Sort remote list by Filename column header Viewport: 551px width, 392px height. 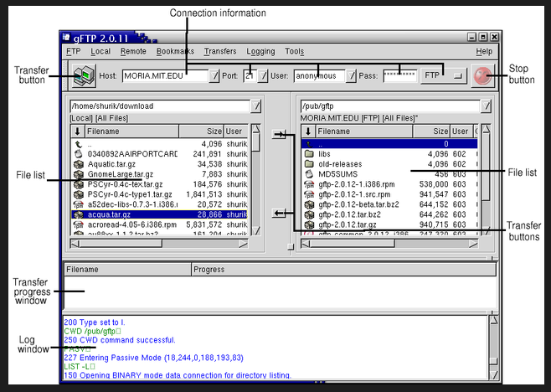coord(363,132)
